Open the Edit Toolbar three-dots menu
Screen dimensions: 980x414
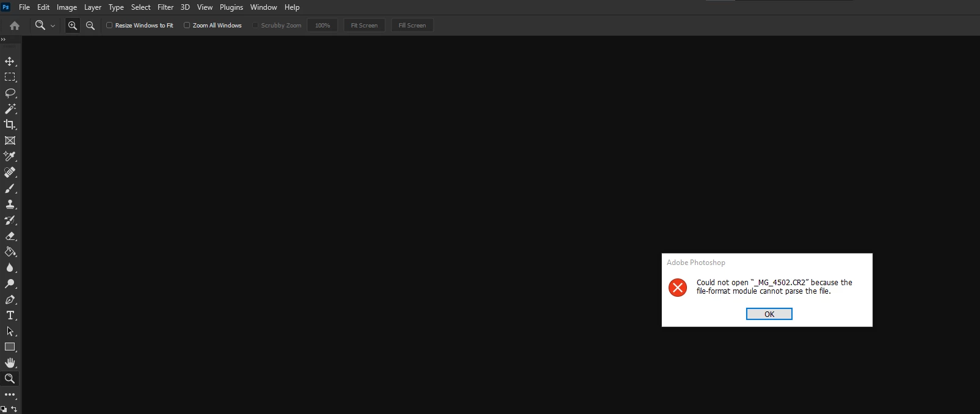(10, 394)
